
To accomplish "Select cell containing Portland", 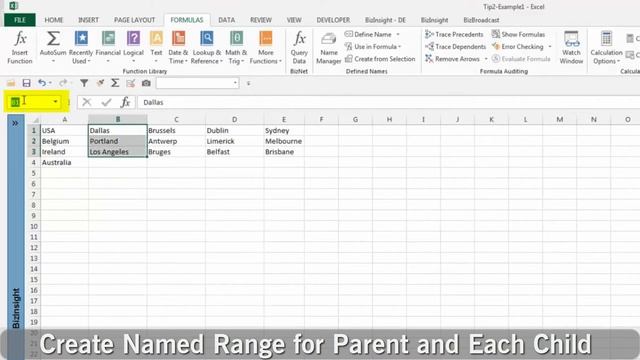I will [x=118, y=141].
